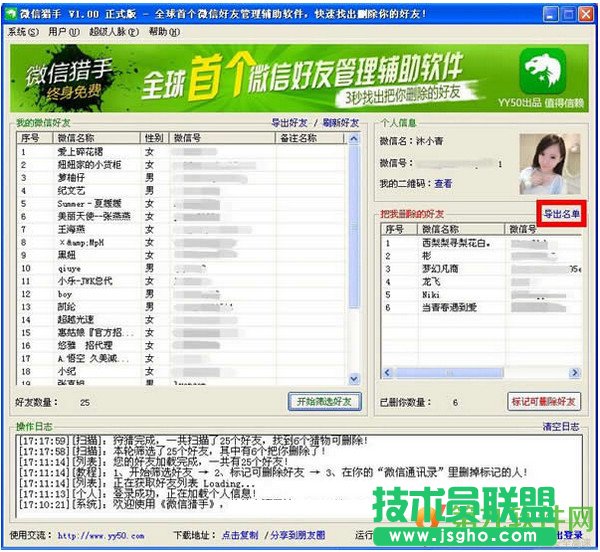
Task: Select friend row 小乐-JWK总代
Action: click(x=183, y=281)
